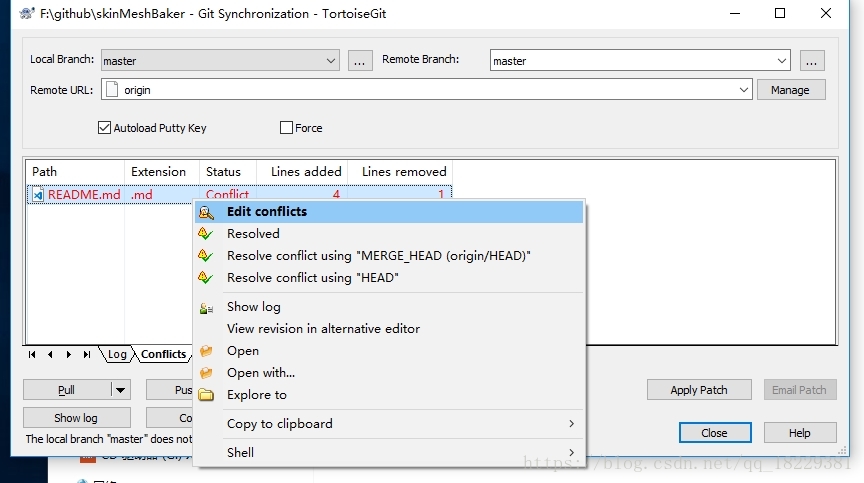
Task: Sort by the Lines added column header
Action: [302, 172]
